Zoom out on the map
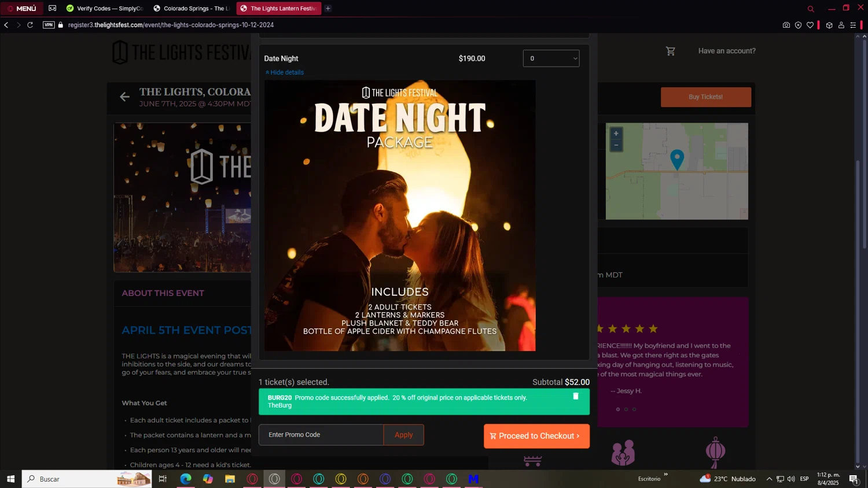 point(616,145)
